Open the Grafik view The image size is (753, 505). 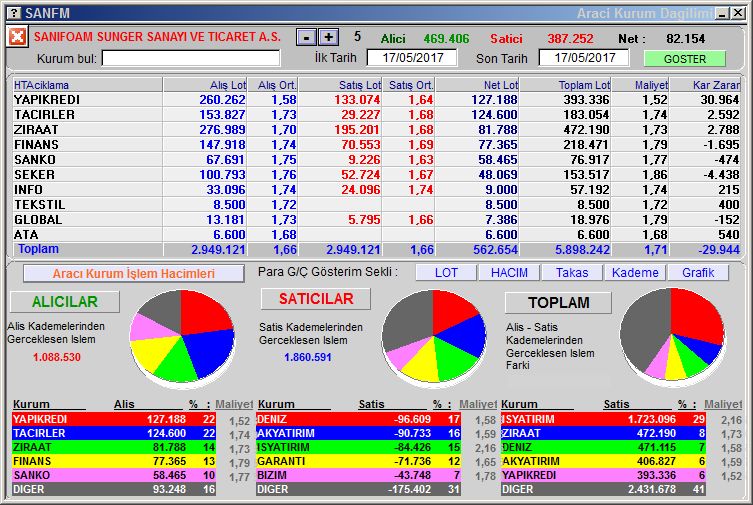[698, 273]
